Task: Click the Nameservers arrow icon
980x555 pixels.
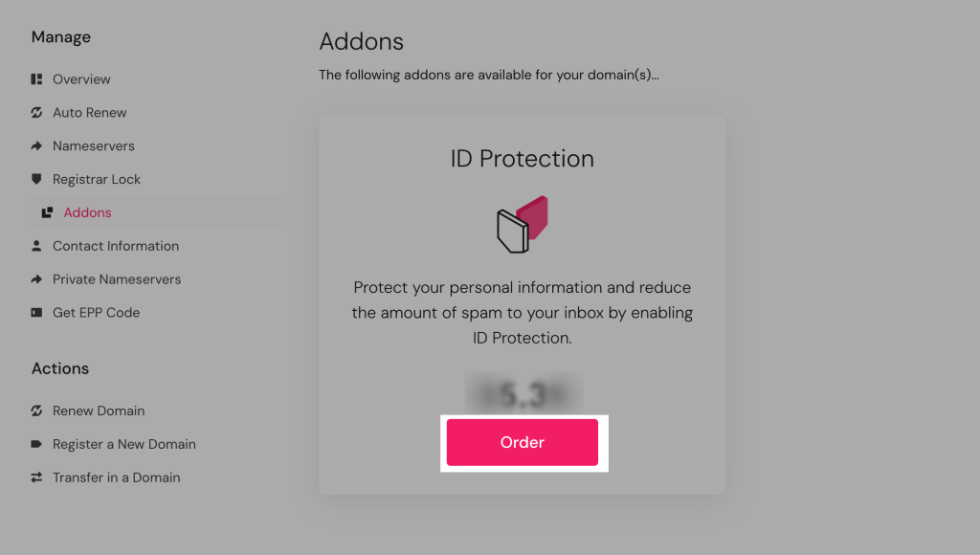Action: 36,146
